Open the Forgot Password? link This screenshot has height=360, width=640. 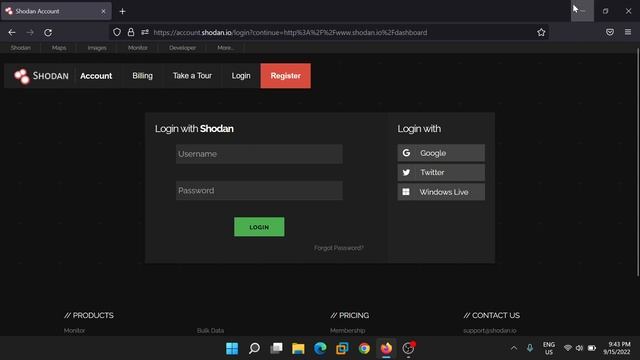point(339,248)
